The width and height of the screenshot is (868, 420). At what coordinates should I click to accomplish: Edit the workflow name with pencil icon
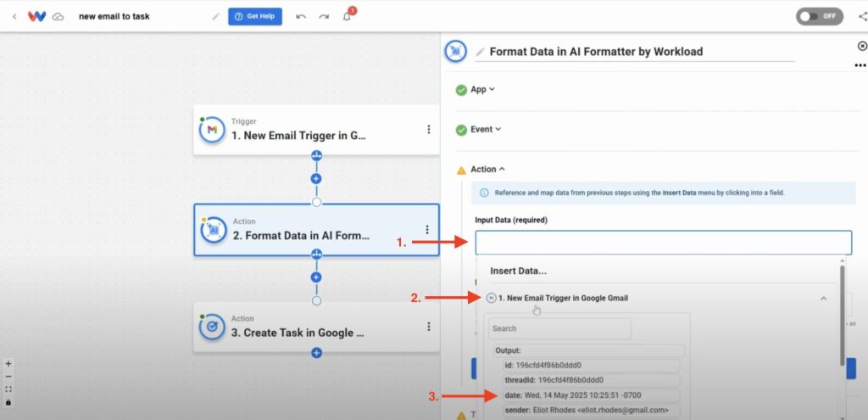coord(215,17)
